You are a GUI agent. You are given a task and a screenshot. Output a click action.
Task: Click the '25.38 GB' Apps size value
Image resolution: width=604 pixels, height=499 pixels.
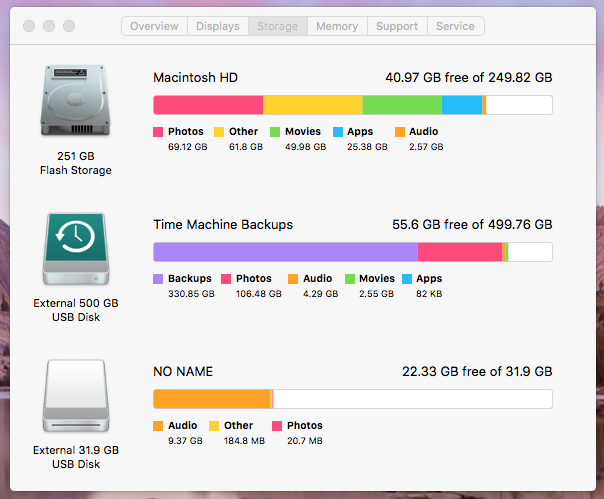(x=367, y=147)
